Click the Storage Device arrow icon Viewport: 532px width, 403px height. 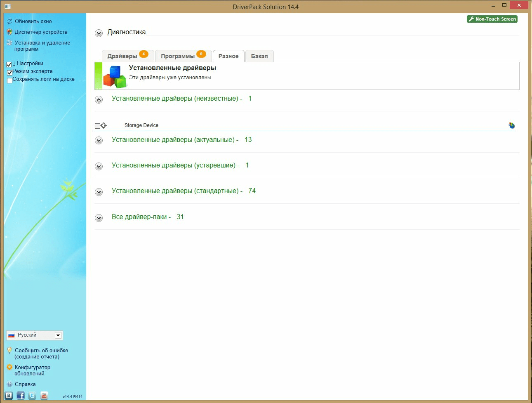[104, 125]
